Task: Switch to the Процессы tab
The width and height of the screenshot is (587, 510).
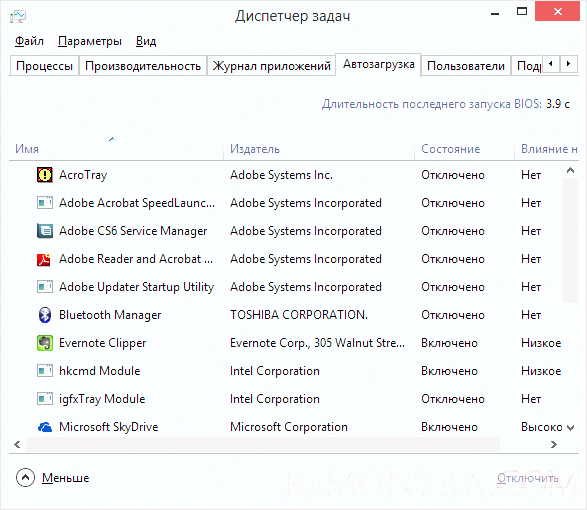Action: tap(44, 66)
